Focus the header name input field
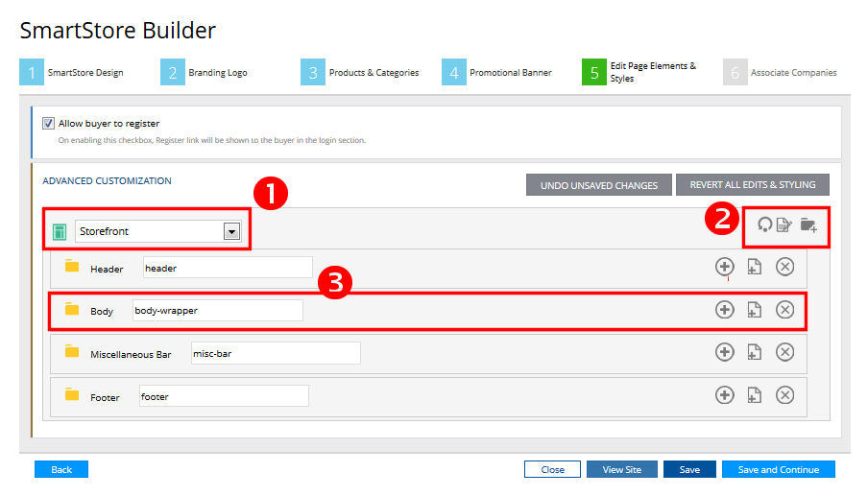This screenshot has width=868, height=496. tap(228, 268)
